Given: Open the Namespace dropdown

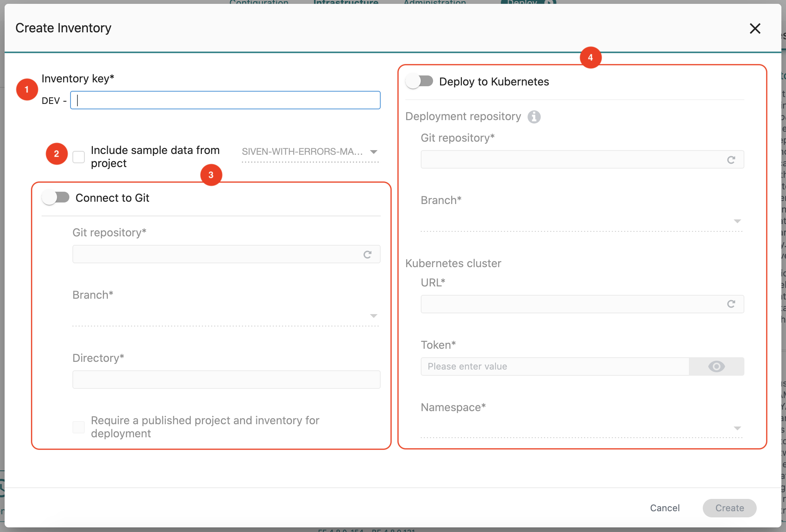Looking at the screenshot, I should pos(582,428).
